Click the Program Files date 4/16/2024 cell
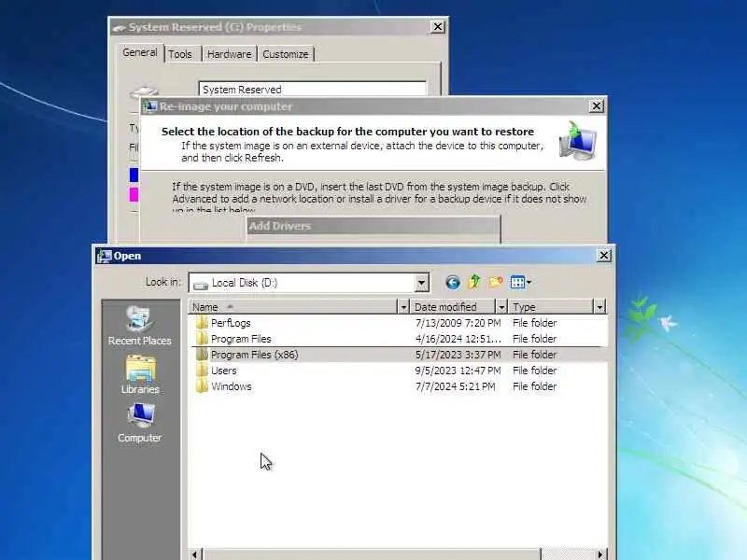This screenshot has width=747, height=560. pyautogui.click(x=458, y=339)
